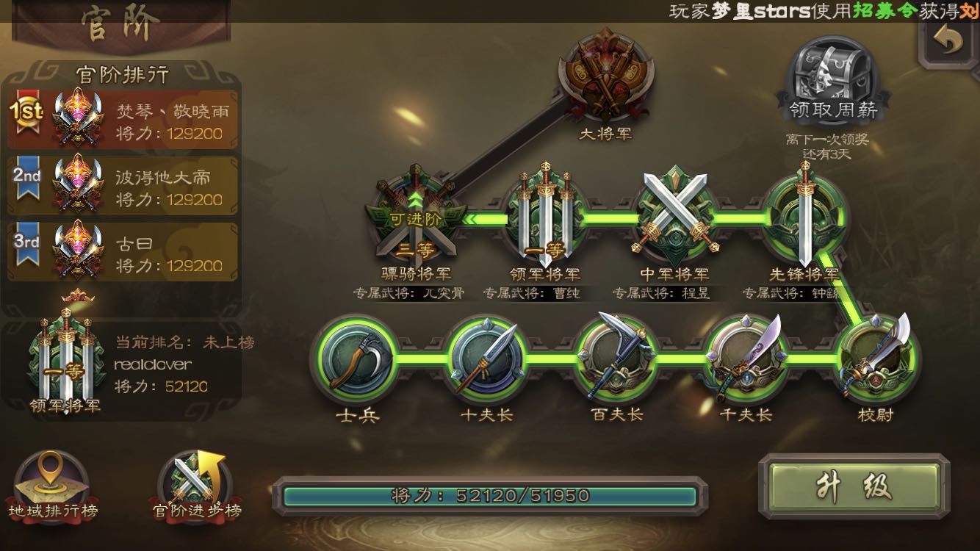Tap the 将力 52120/51950 progress bar
The height and width of the screenshot is (551, 980).
pyautogui.click(x=490, y=496)
